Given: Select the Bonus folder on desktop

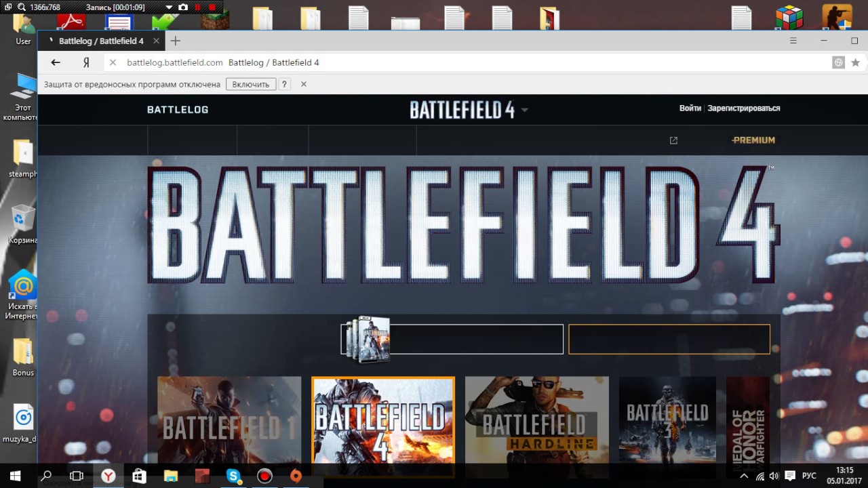Looking at the screenshot, I should tap(22, 357).
